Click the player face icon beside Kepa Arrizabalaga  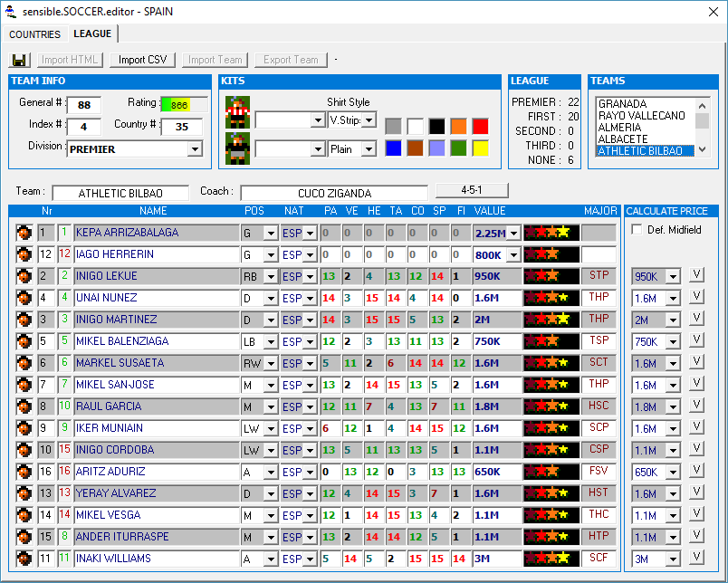pyautogui.click(x=24, y=233)
